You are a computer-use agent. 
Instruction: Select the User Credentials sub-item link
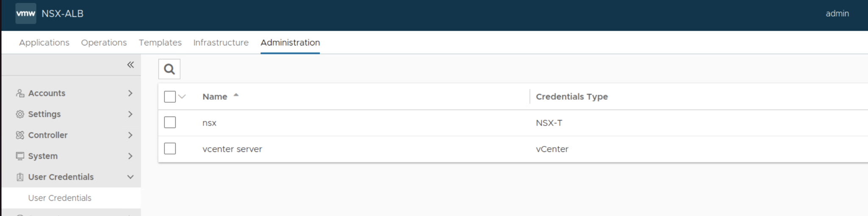tap(60, 198)
